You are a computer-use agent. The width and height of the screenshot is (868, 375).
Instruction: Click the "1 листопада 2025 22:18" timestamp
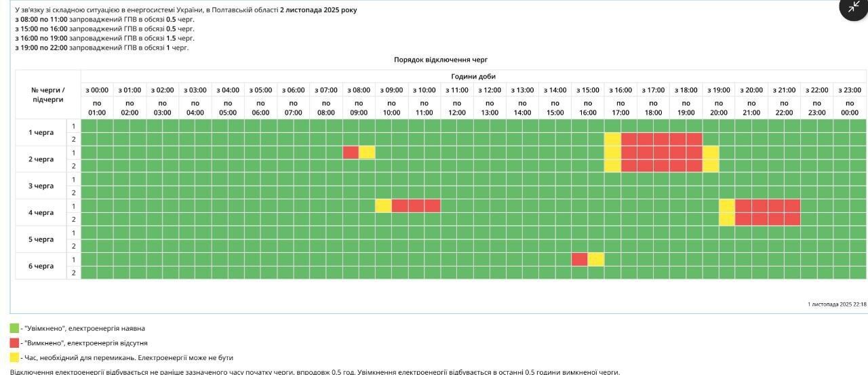pos(836,304)
